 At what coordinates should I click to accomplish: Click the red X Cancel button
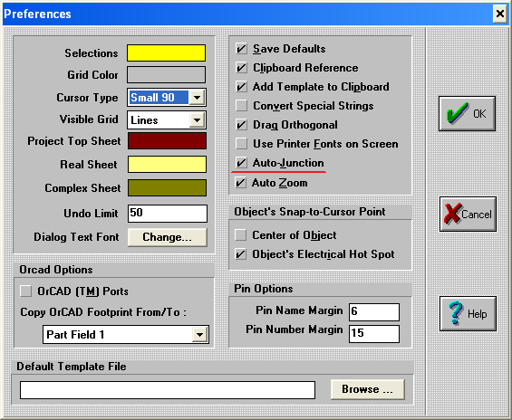[x=468, y=214]
